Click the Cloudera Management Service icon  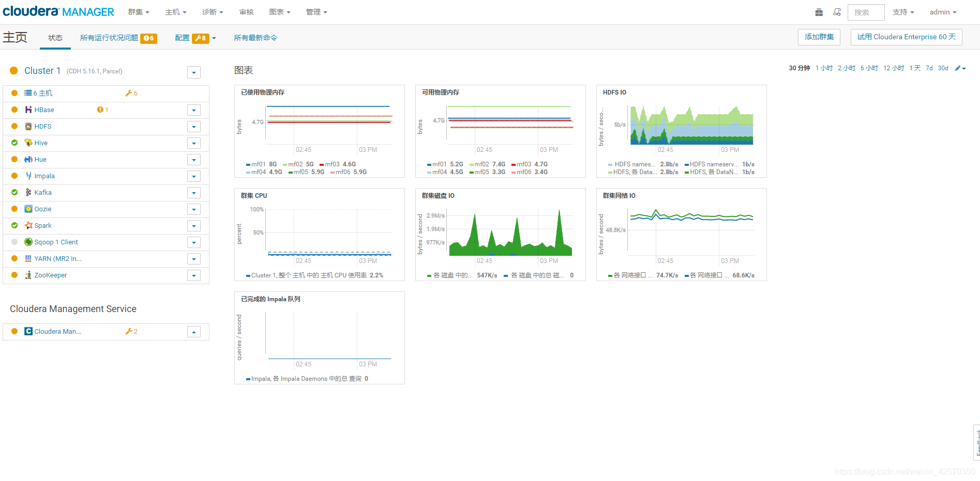pyautogui.click(x=28, y=331)
